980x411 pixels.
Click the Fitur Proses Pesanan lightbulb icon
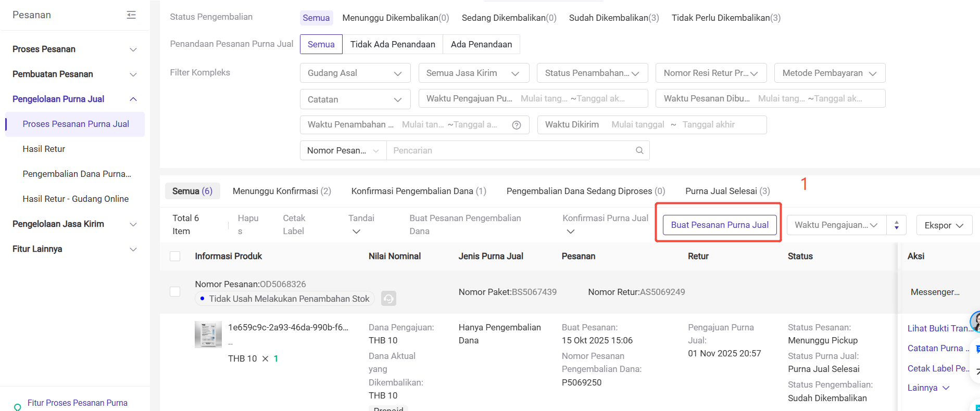pos(18,407)
